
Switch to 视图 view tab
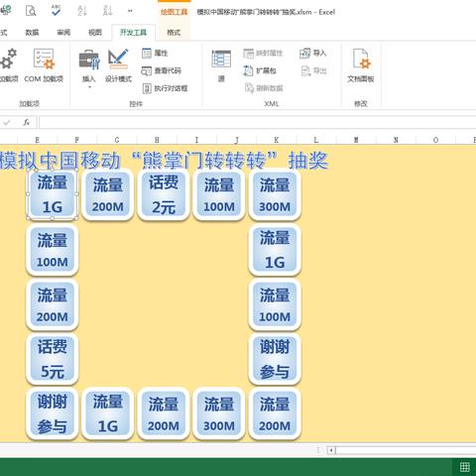[95, 33]
